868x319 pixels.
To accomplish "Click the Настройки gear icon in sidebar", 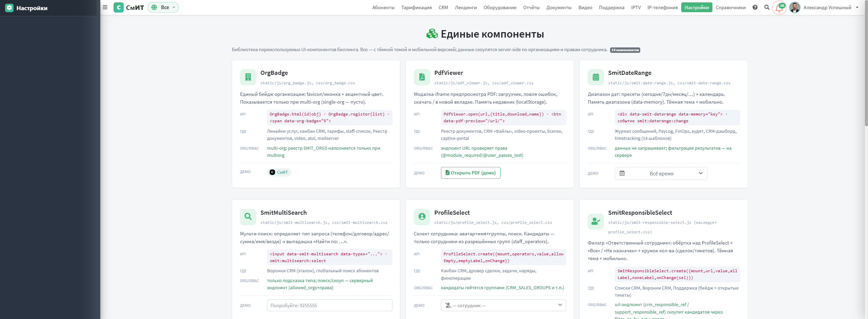I will pos(9,8).
